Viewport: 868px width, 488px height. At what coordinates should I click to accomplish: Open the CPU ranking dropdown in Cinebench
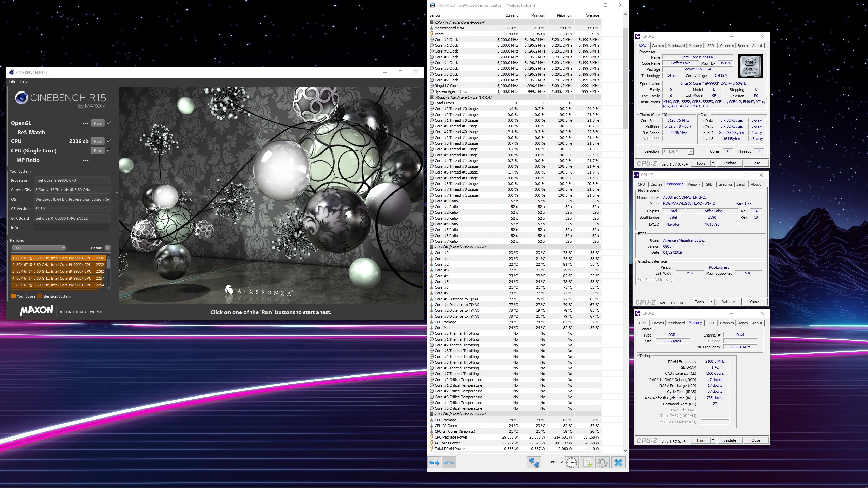point(39,248)
